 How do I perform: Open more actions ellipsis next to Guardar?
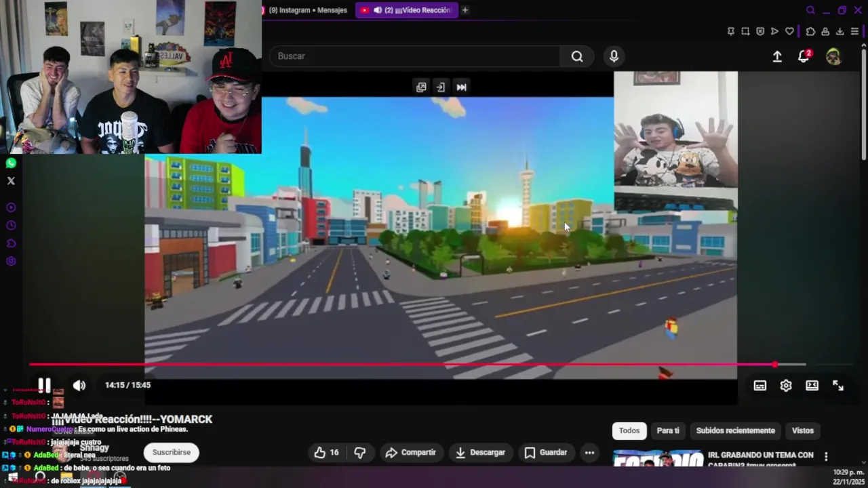pos(589,452)
